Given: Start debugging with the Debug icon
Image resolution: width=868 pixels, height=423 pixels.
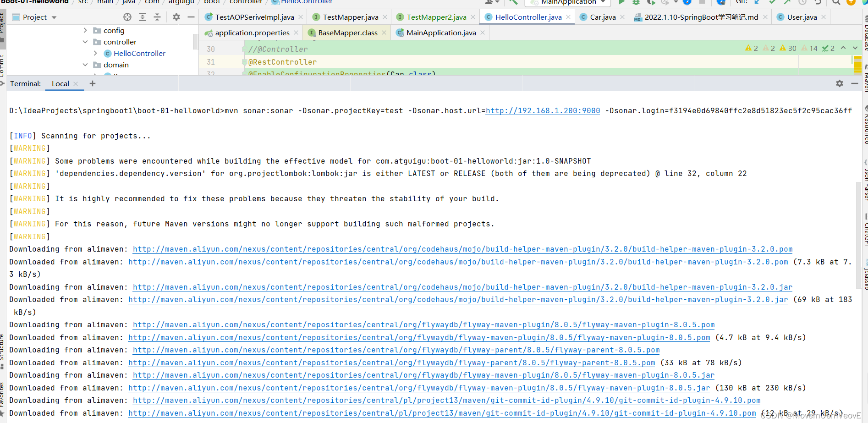Looking at the screenshot, I should (x=636, y=2).
